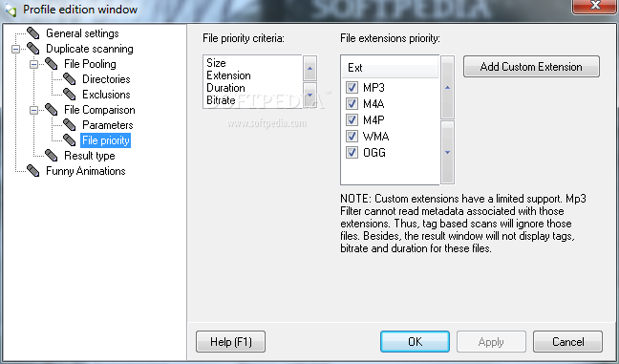This screenshot has height=364, width=619.
Task: Select Bitrate in priority criteria list
Action: point(221,100)
